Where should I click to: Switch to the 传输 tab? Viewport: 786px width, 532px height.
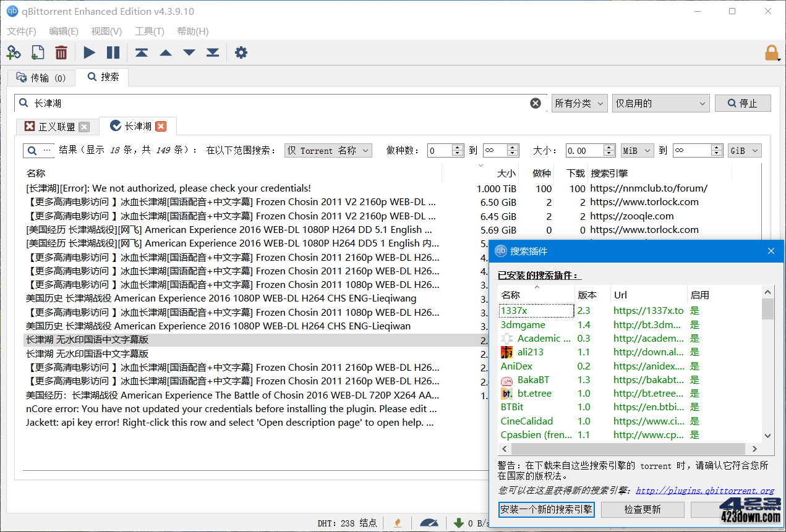[41, 77]
